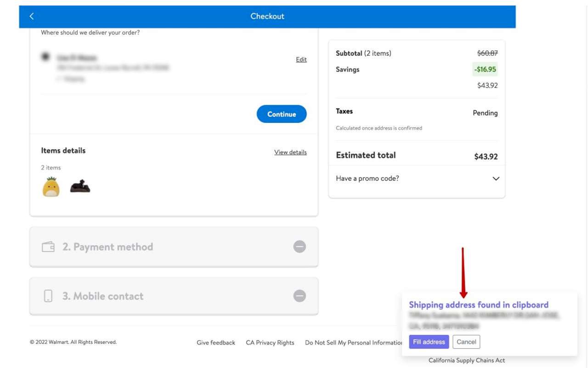Viewport: 588px width, 368px height.
Task: Click the struck-through subtotal $60.87
Action: click(x=487, y=53)
